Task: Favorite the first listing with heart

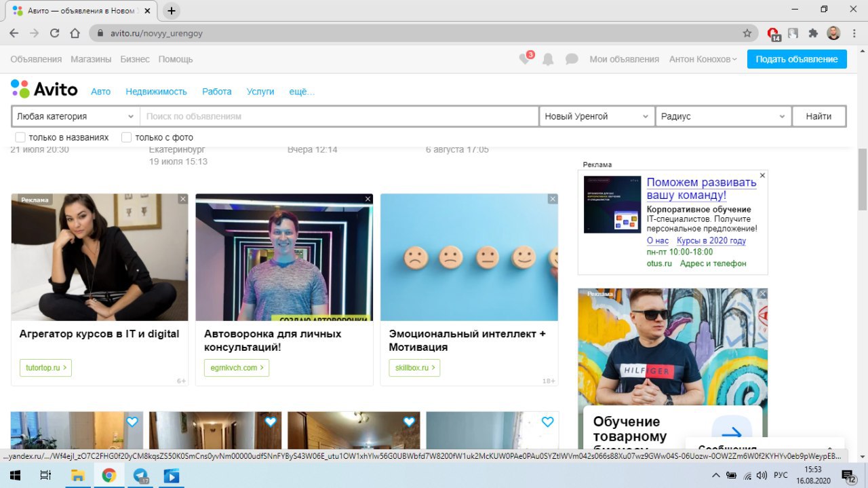Action: pos(132,421)
